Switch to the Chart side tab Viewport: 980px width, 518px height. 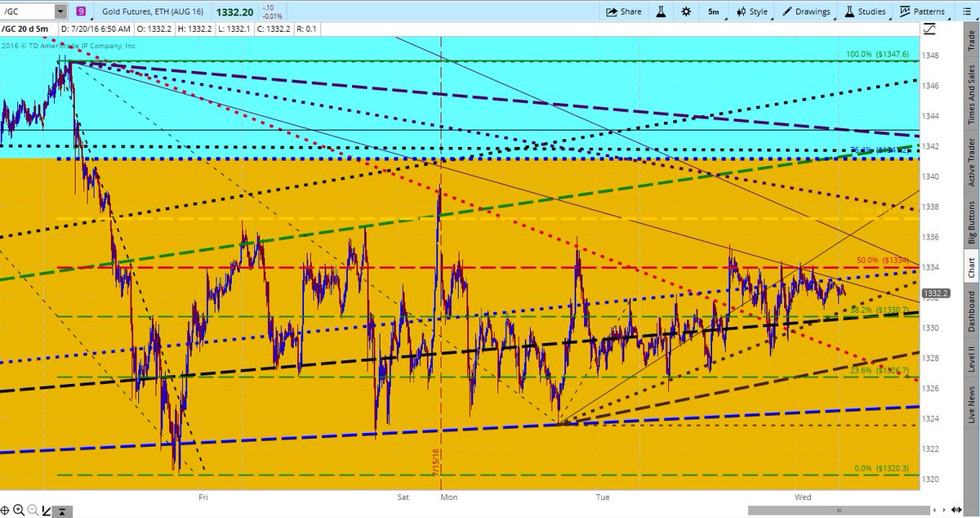pos(971,266)
